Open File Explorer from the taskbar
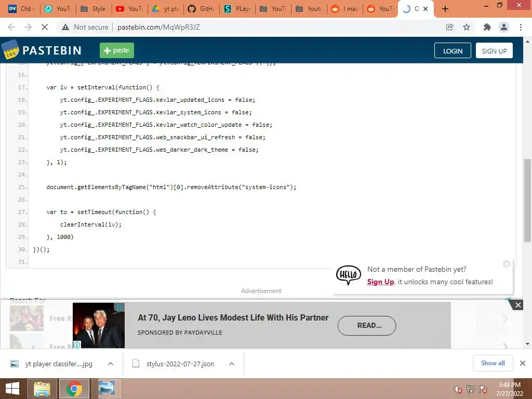The width and height of the screenshot is (532, 399). coord(42,389)
